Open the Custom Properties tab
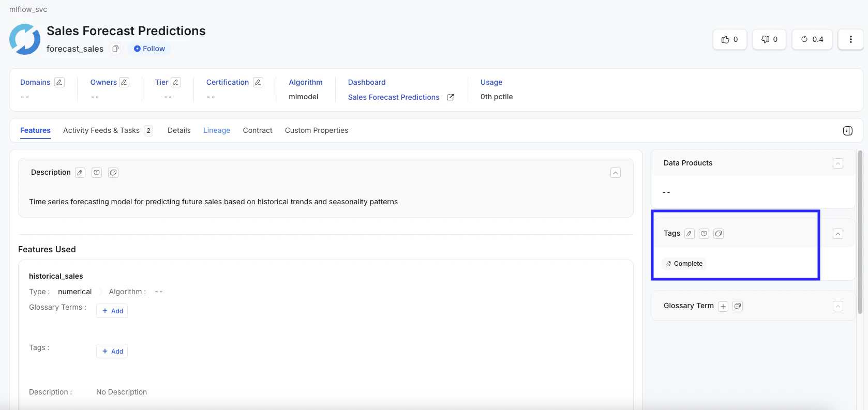This screenshot has height=410, width=868. coord(317,130)
